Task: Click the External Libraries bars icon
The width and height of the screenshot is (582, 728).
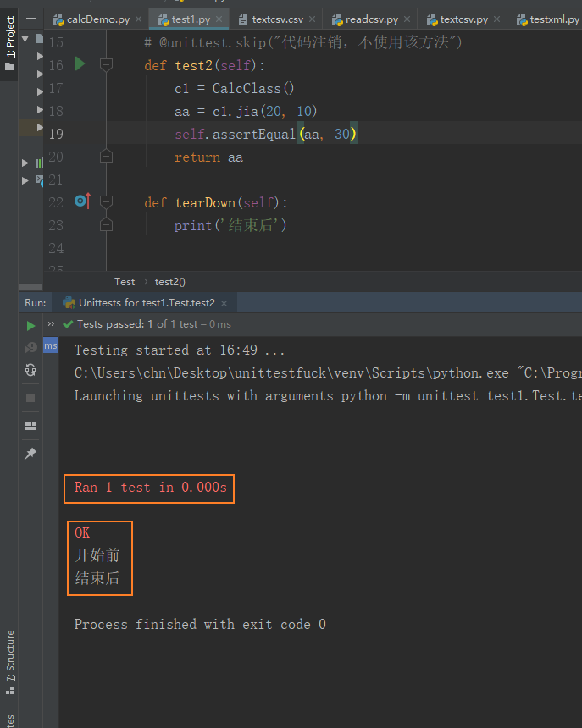Action: (x=40, y=163)
